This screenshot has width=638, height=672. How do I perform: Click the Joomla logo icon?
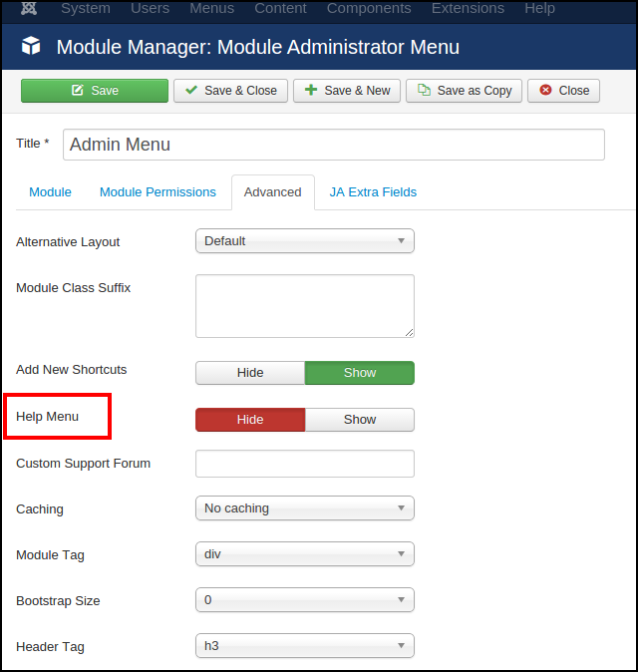coord(29,8)
